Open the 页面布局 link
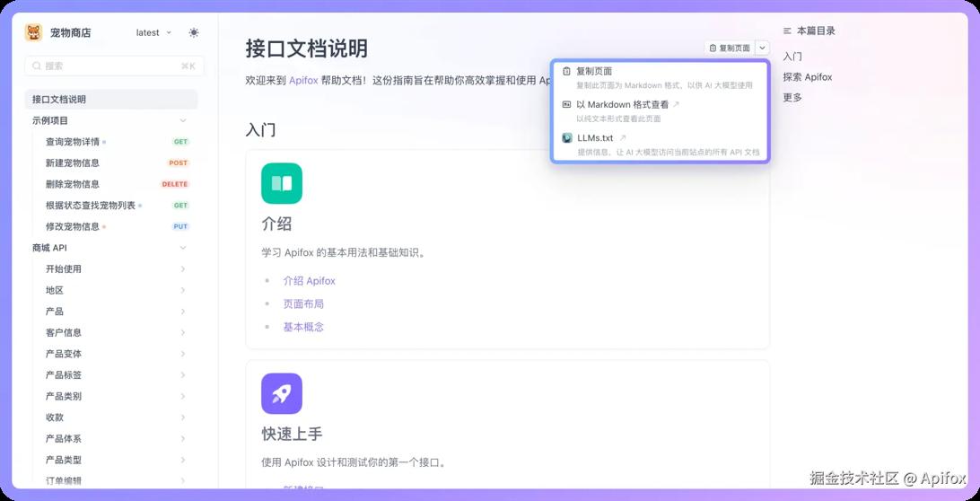 coord(303,304)
